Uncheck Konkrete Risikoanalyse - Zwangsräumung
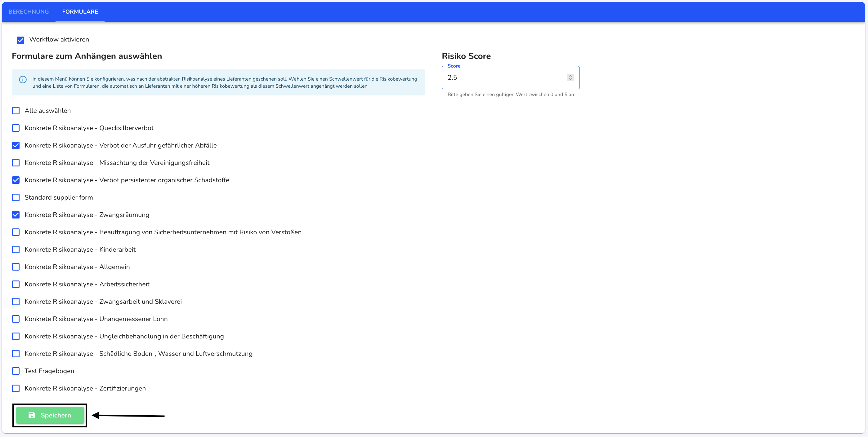Image resolution: width=868 pixels, height=437 pixels. tap(16, 215)
